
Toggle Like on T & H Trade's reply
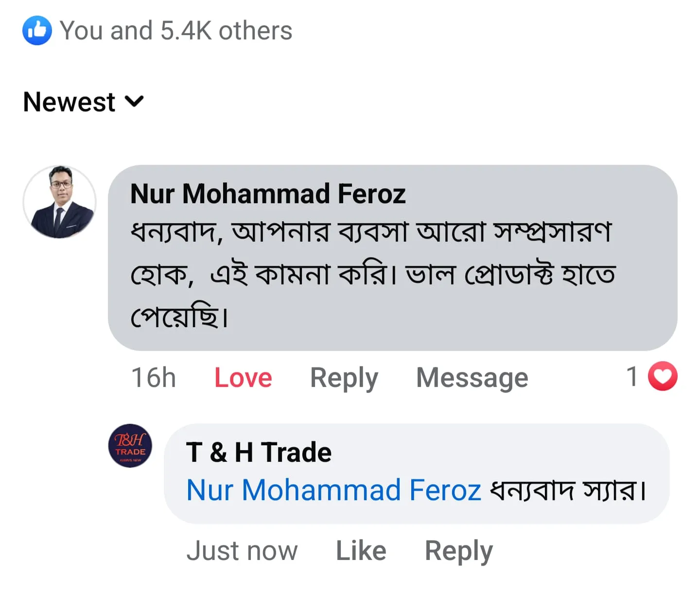(x=361, y=551)
